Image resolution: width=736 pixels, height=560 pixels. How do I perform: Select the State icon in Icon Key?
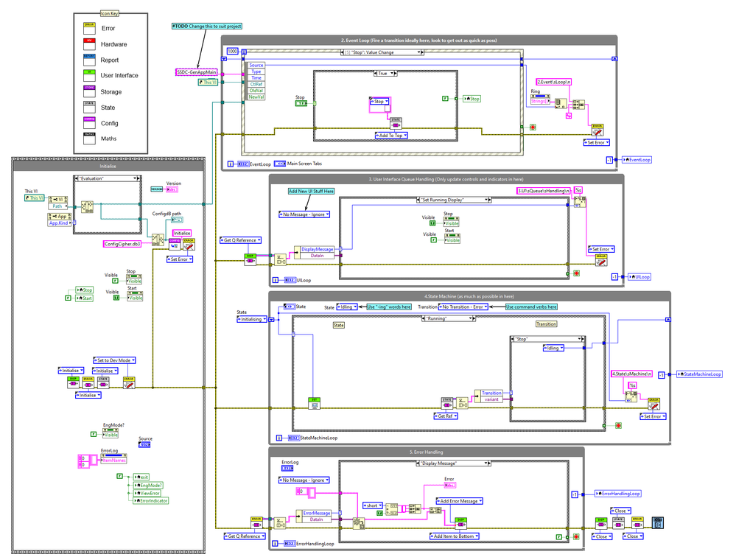[x=89, y=108]
